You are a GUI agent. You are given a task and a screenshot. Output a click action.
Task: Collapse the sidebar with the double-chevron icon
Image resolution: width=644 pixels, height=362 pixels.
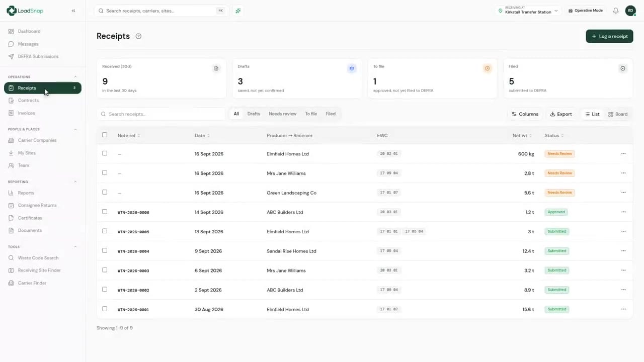pos(73,11)
